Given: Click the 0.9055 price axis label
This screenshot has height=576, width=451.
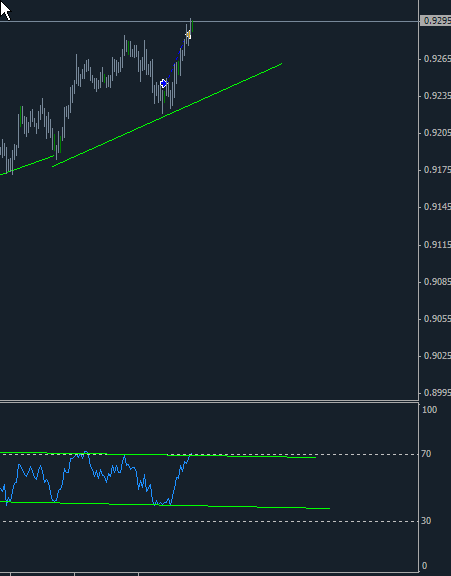Looking at the screenshot, I should pyautogui.click(x=437, y=318).
